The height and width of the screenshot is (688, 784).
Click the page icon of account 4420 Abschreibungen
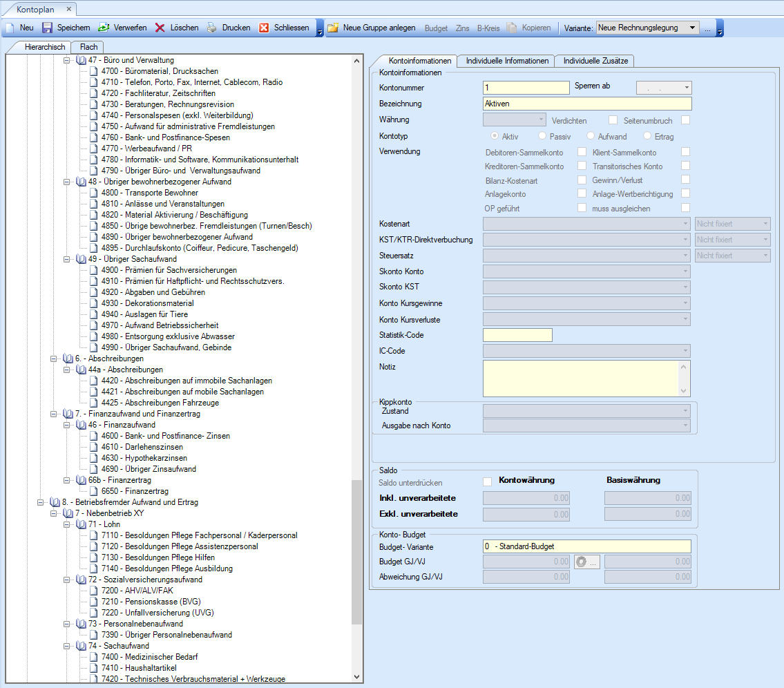(93, 381)
